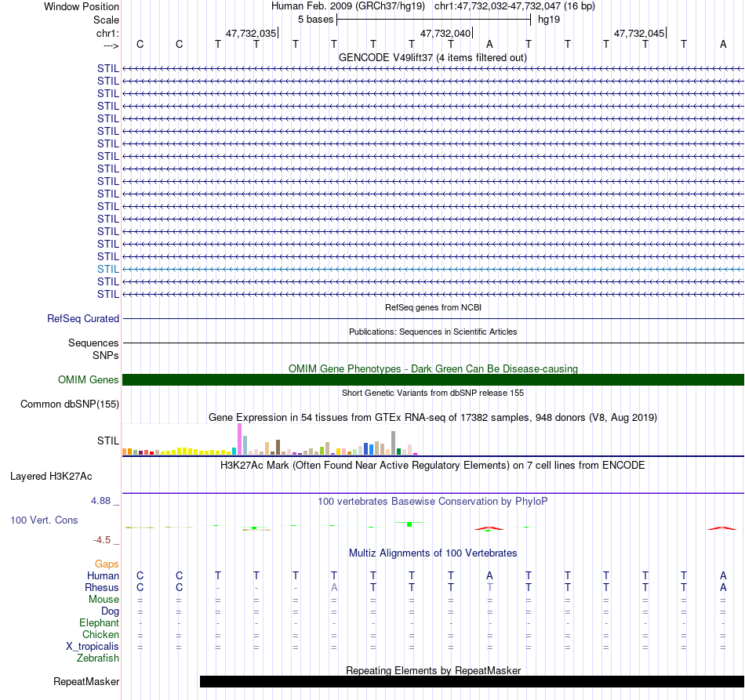Click the RefSeq Curated intron line
The width and height of the screenshot is (745, 700).
[433, 319]
